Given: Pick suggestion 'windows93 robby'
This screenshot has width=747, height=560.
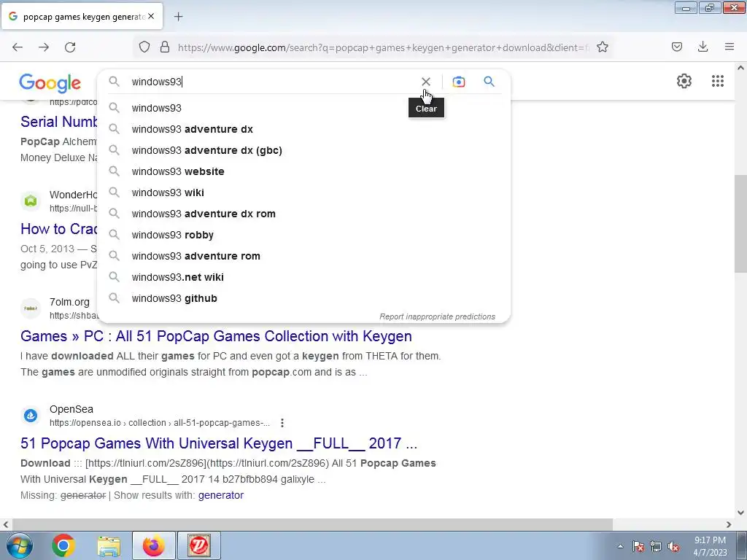Looking at the screenshot, I should [304, 235].
